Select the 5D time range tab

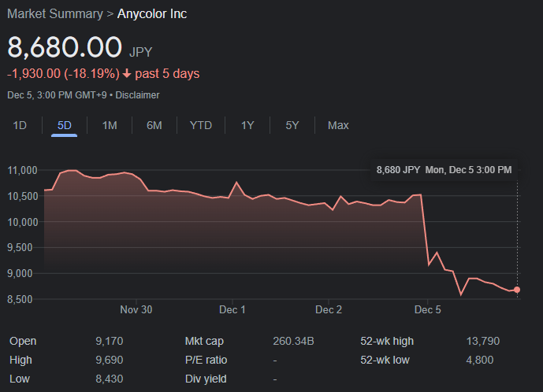(65, 125)
